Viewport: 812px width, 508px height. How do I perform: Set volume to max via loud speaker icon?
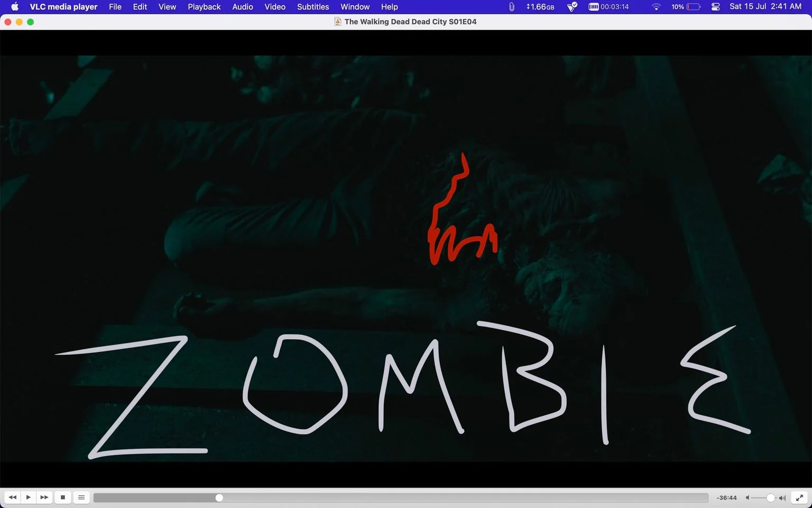tap(782, 498)
